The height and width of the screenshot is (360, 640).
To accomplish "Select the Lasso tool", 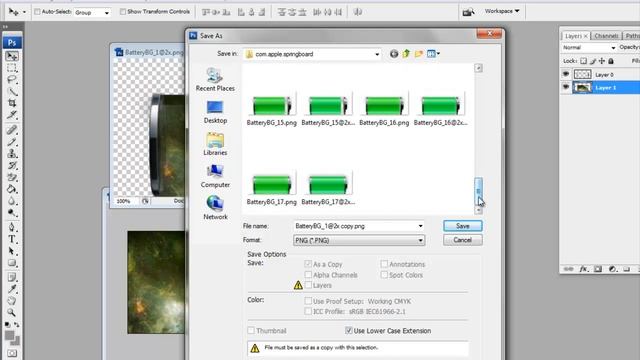I will pos(12,80).
